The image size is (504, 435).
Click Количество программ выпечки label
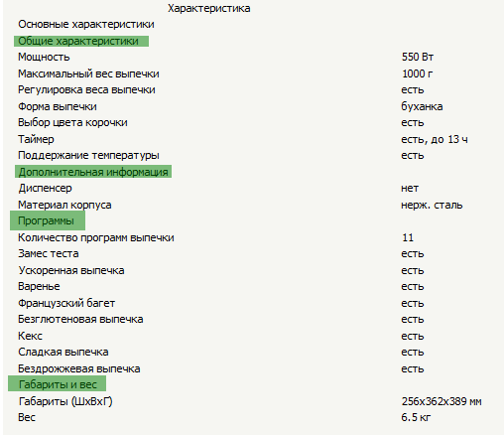click(96, 237)
